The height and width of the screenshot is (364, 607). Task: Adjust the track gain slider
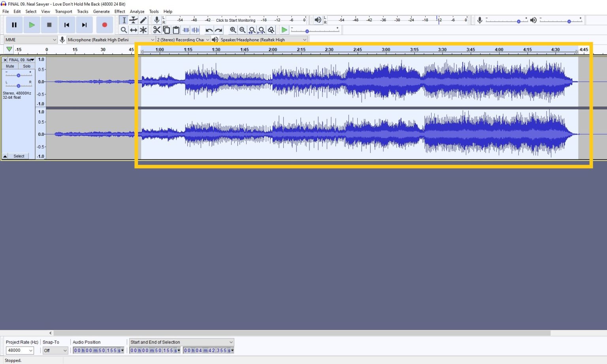(18, 75)
